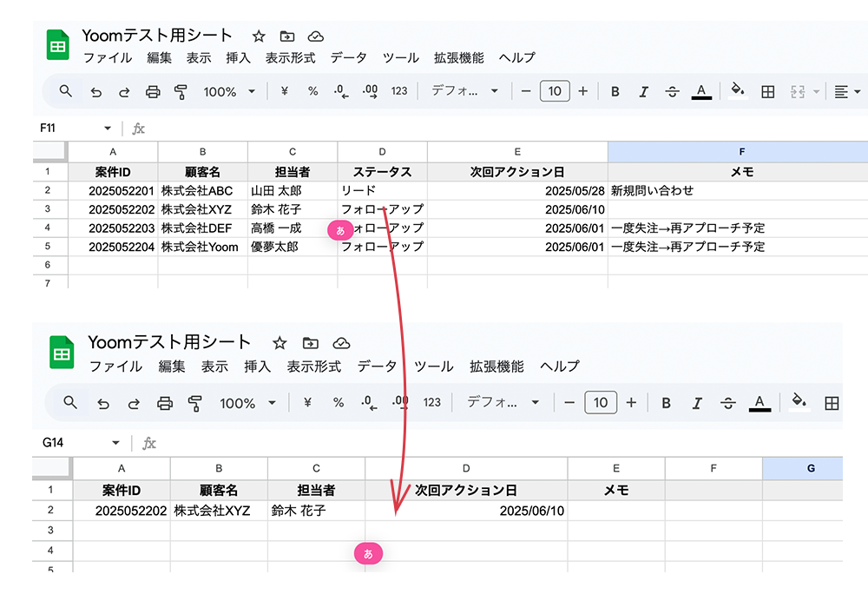Click the paint format roller in lower sheet
The width and height of the screenshot is (868, 601).
coord(194,403)
